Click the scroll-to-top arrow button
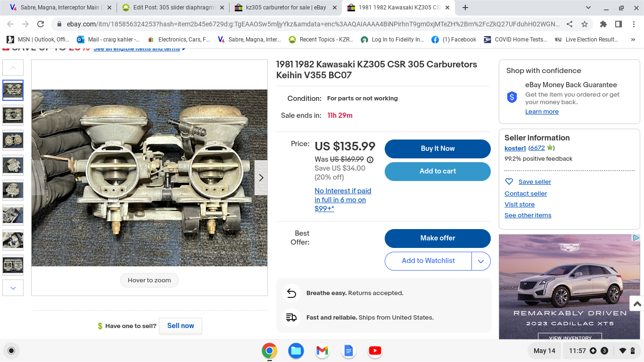Viewport: 644px width, 362px height. pos(637,304)
